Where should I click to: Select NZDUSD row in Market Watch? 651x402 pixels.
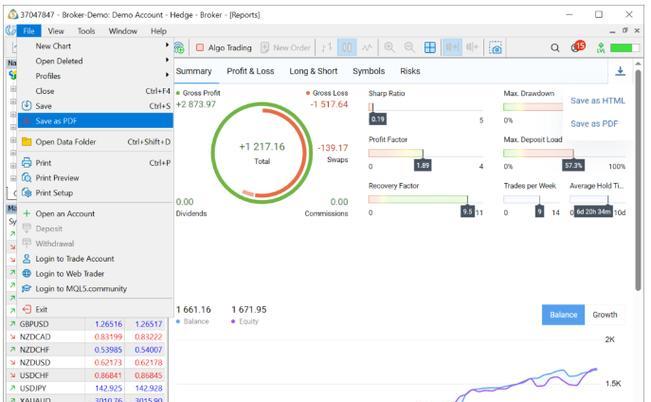coord(87,362)
